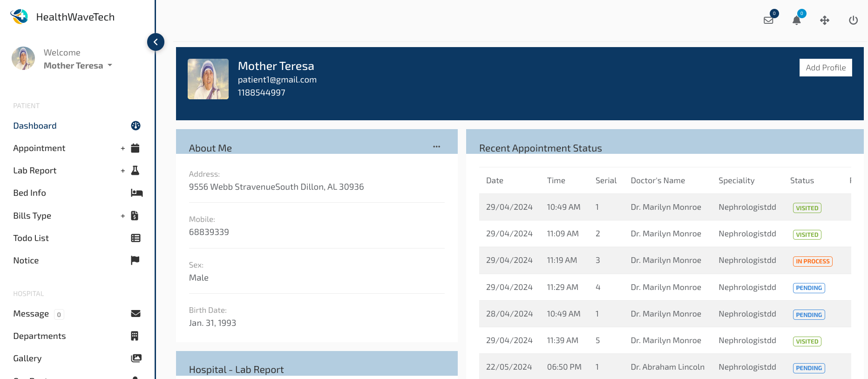868x379 pixels.
Task: Open the Lab Report menu item
Action: click(x=35, y=171)
